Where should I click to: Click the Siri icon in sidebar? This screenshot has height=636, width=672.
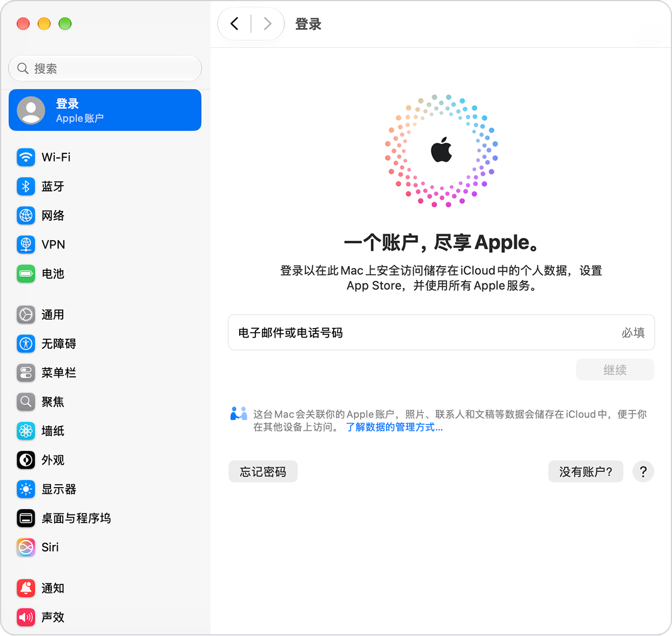[x=26, y=548]
